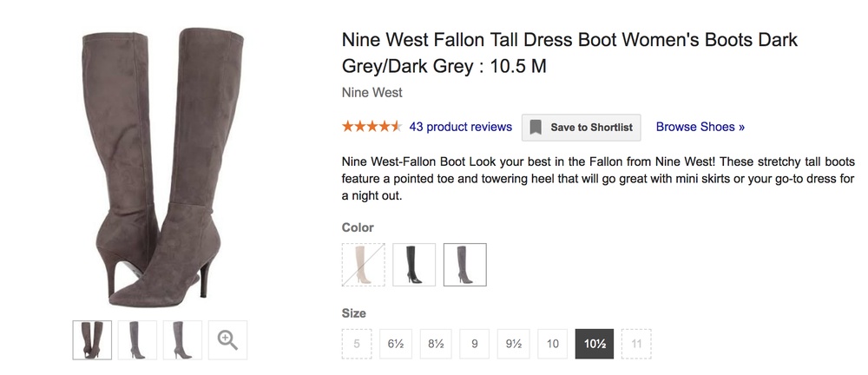Choose the black boot color swatch
868x375 pixels.
click(x=414, y=265)
